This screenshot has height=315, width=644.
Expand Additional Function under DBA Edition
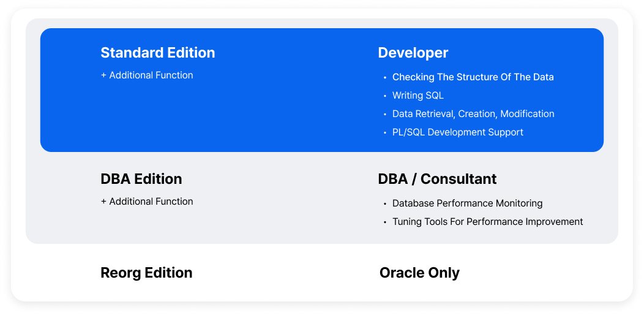[x=147, y=202]
